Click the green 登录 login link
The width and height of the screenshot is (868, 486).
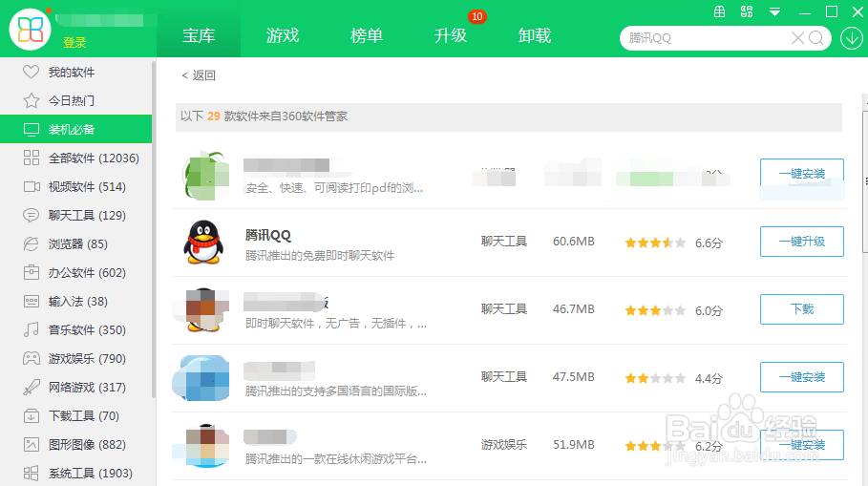(x=74, y=43)
